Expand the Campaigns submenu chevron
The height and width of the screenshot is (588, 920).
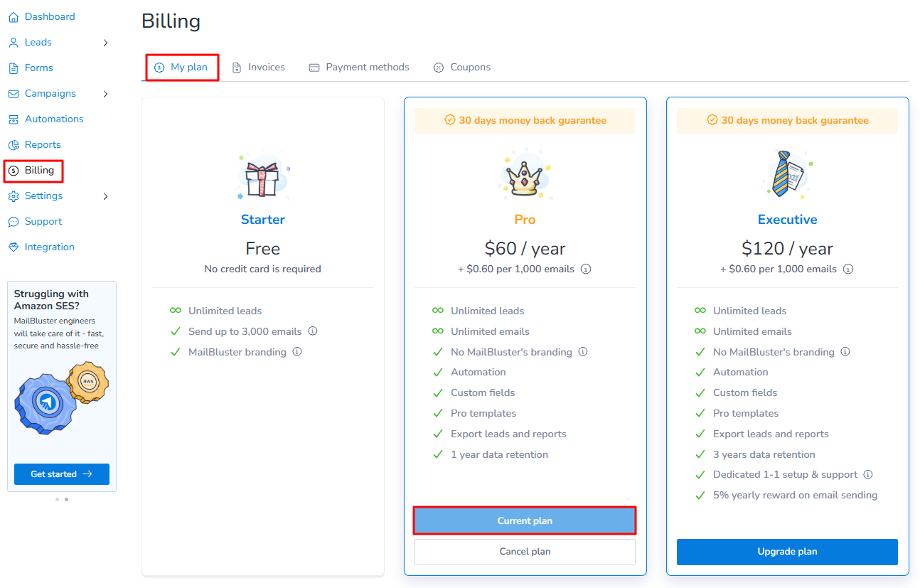pyautogui.click(x=105, y=94)
